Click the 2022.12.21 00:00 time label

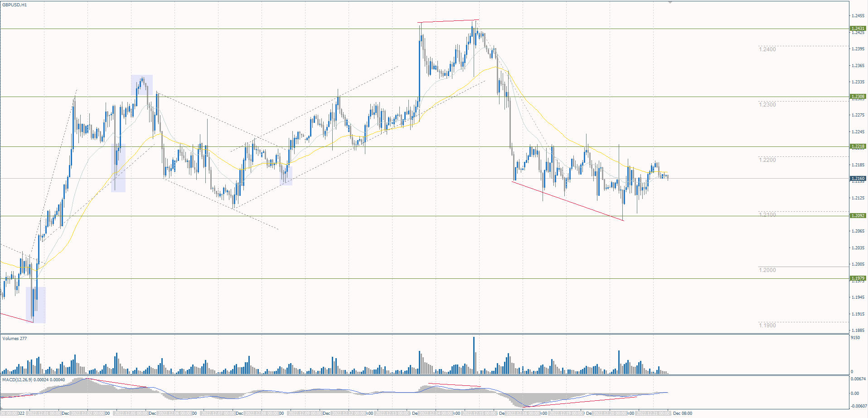click(653, 413)
